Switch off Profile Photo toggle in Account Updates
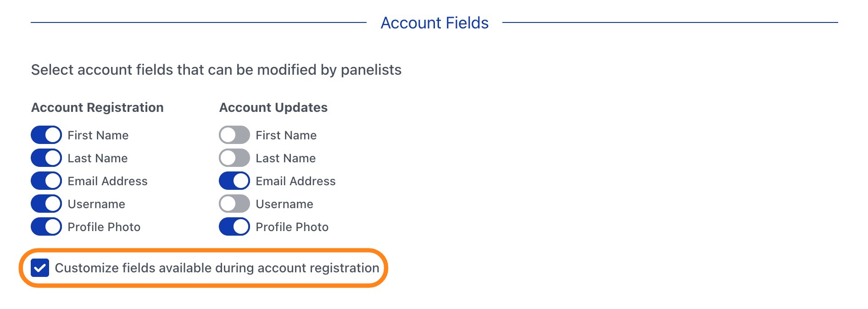The width and height of the screenshot is (868, 309). point(234,227)
